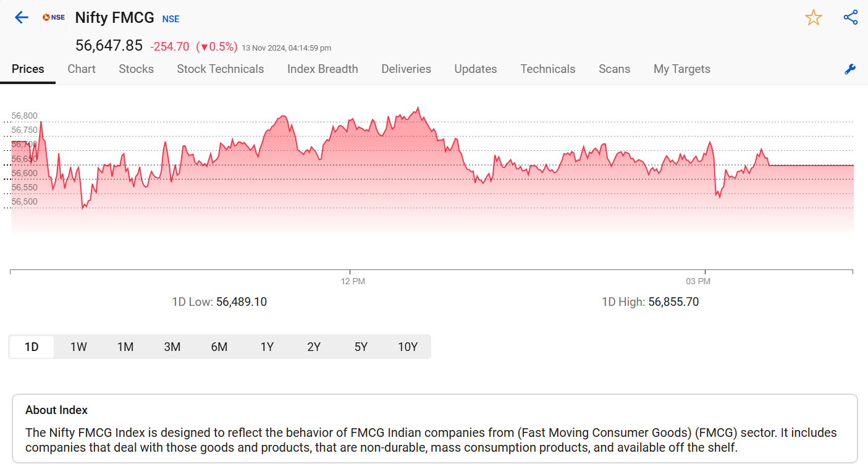Click the NSE exchange logo
The image size is (868, 469).
(54, 17)
